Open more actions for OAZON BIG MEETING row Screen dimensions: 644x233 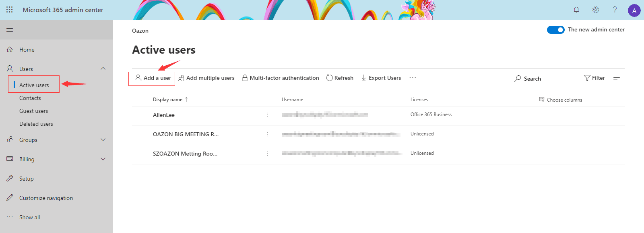pyautogui.click(x=267, y=134)
